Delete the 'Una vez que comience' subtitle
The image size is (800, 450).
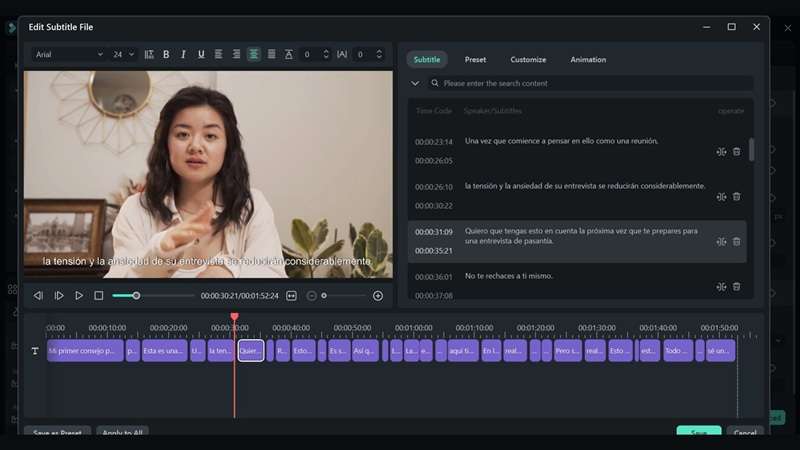737,152
